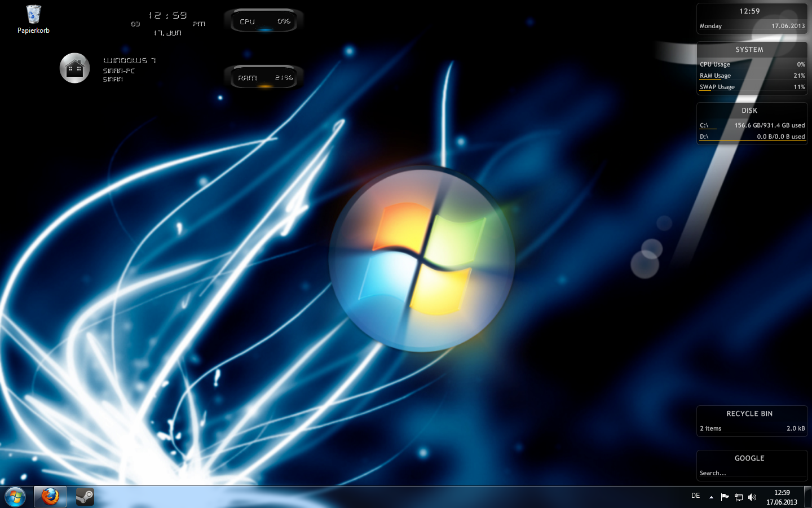The image size is (812, 508).
Task: Click the RECYCLE BIN widget heading
Action: coord(749,414)
